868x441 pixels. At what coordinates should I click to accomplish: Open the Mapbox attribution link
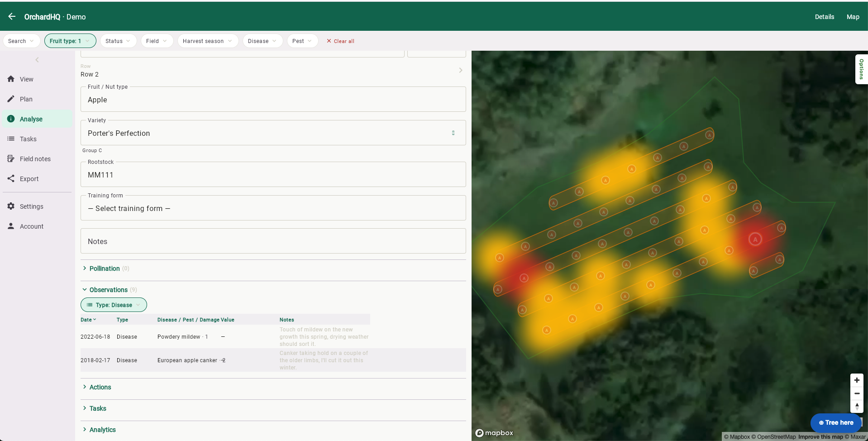pyautogui.click(x=737, y=437)
